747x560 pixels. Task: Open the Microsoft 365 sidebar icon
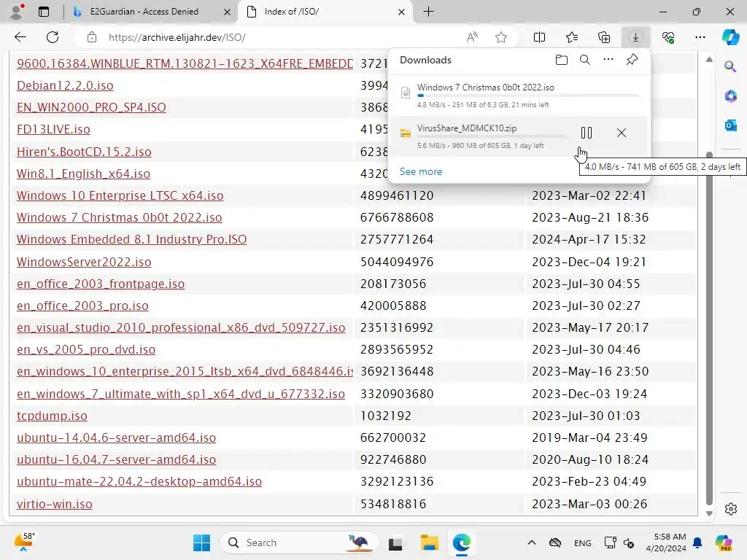coord(730,96)
